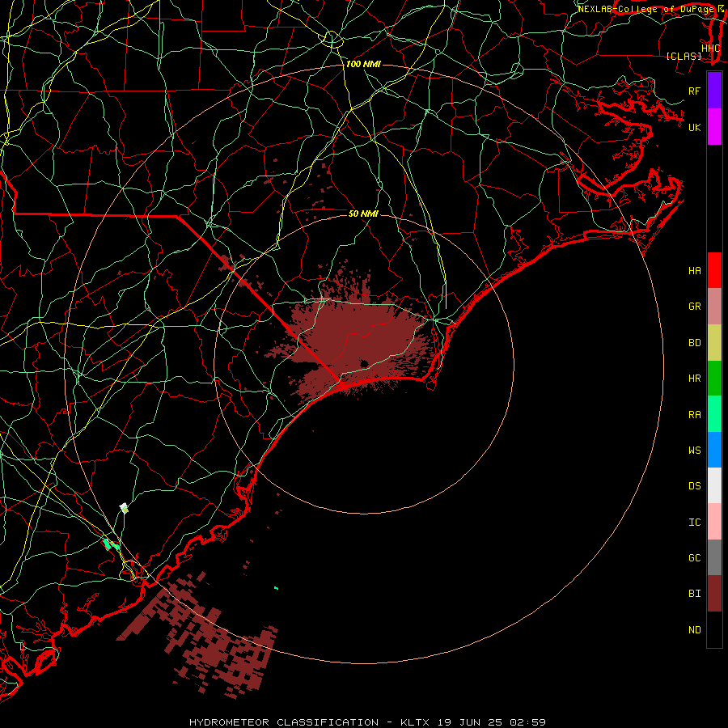Click the KLTX station identifier
This screenshot has width=728, height=728.
click(x=415, y=722)
